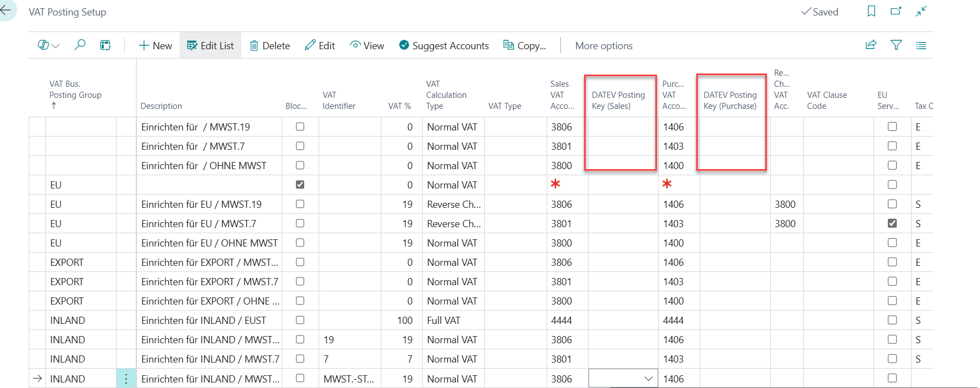Click the Suggest Accounts button
This screenshot has height=388, width=980.
[x=444, y=46]
